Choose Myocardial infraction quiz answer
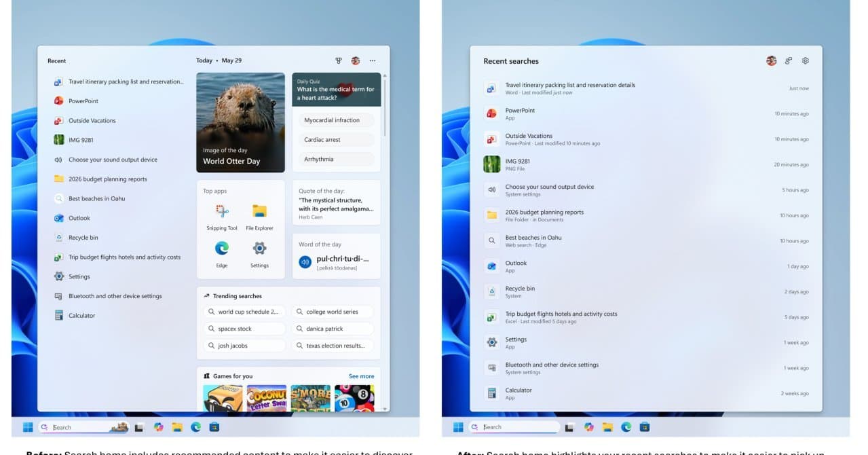Screen dimensions: 868x455 pyautogui.click(x=337, y=120)
